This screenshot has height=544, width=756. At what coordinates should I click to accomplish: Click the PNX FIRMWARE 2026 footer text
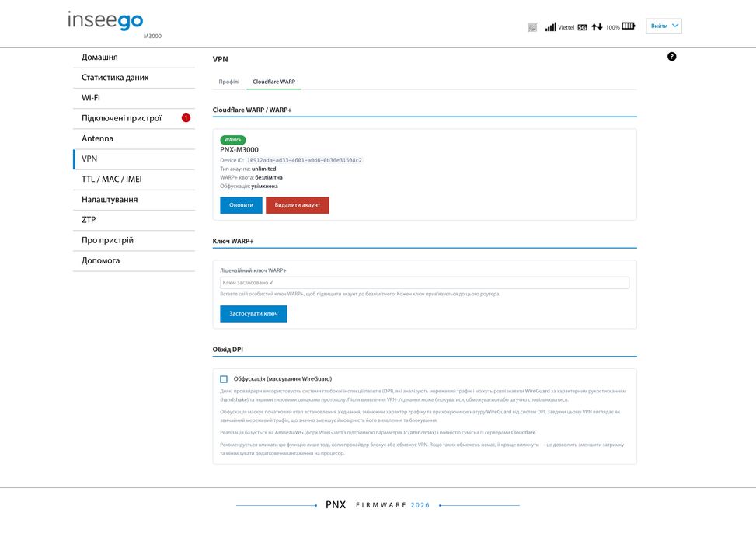[x=378, y=505]
